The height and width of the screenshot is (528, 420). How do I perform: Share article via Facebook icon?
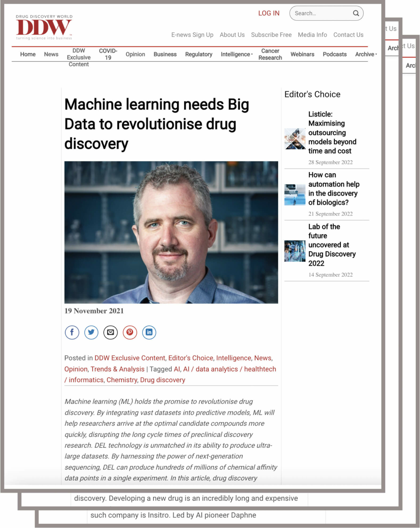coord(72,332)
